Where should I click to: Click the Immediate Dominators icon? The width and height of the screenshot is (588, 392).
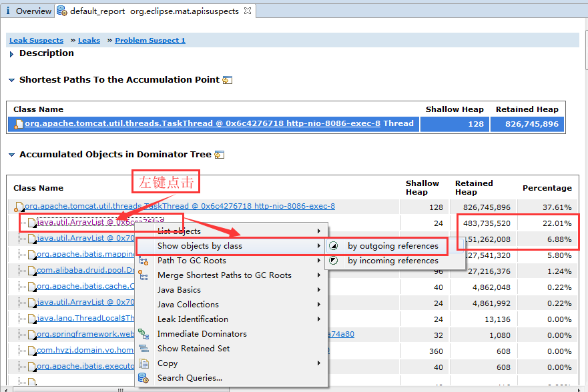[x=143, y=334]
